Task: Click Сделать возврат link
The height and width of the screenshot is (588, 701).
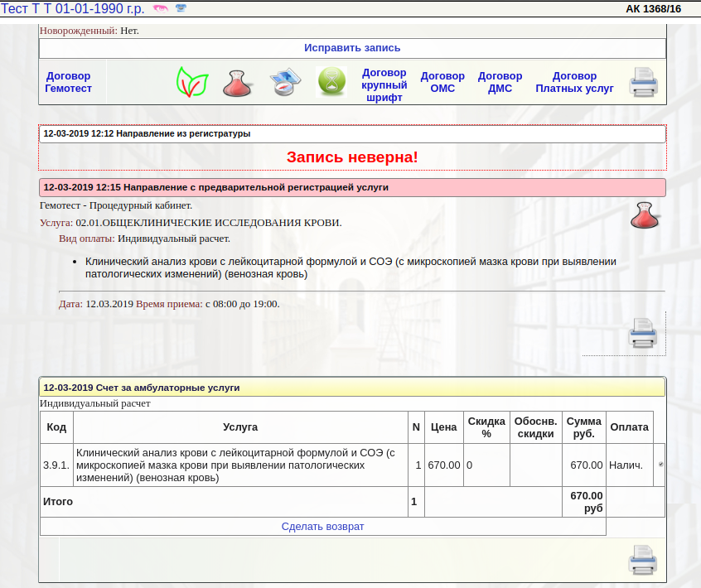Action: tap(322, 527)
